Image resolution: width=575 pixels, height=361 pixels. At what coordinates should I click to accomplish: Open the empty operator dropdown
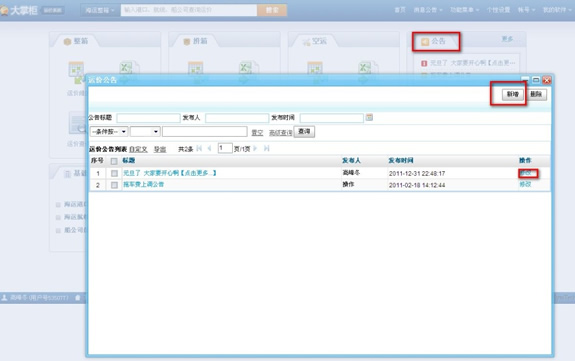click(145, 131)
